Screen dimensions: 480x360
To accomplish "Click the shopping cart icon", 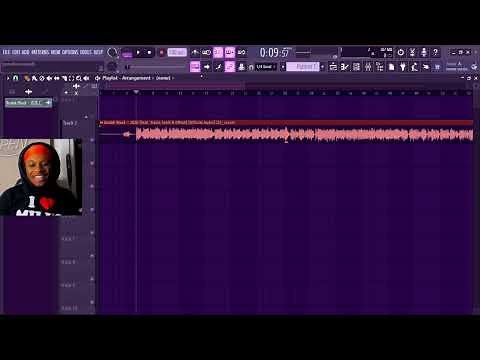I will click(437, 67).
